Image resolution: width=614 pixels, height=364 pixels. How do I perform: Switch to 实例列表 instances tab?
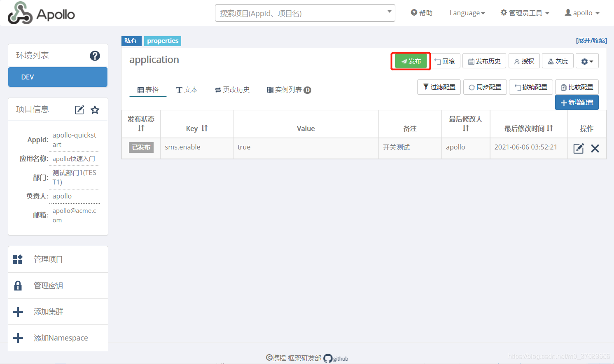(289, 90)
